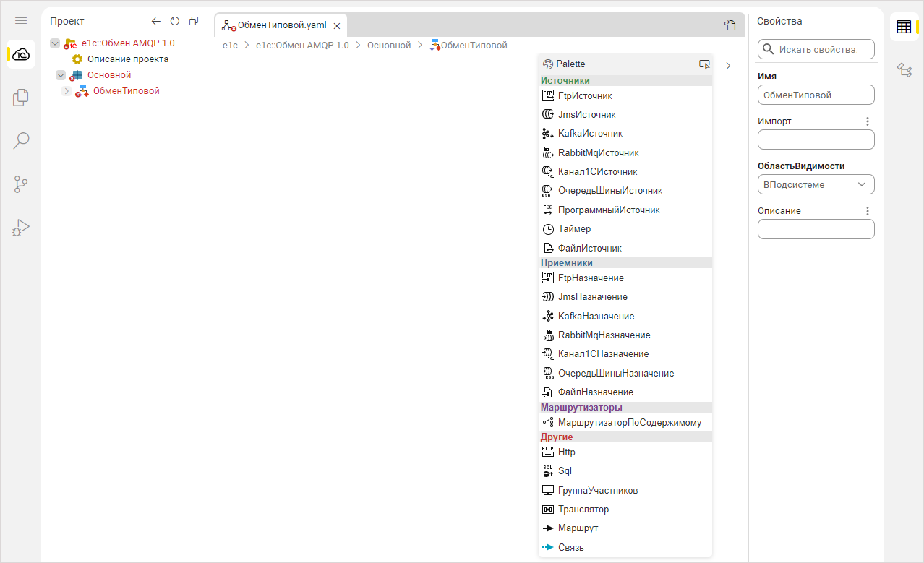Pick МаршрутизаторПоСодержимому from the palette

click(x=625, y=422)
